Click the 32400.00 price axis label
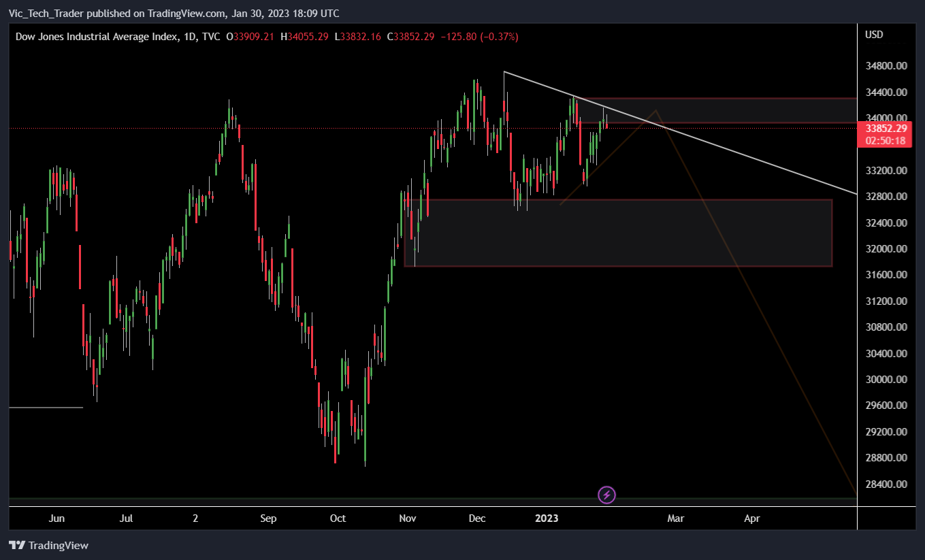The width and height of the screenshot is (925, 560). pos(886,223)
